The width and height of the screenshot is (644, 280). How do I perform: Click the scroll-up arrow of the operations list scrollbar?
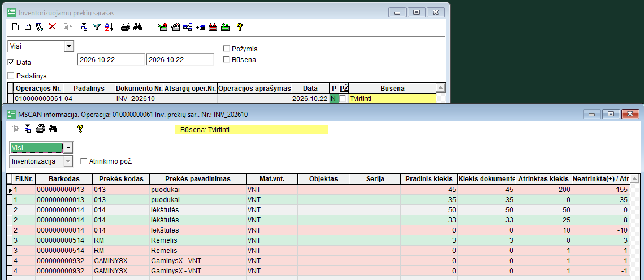[440, 88]
